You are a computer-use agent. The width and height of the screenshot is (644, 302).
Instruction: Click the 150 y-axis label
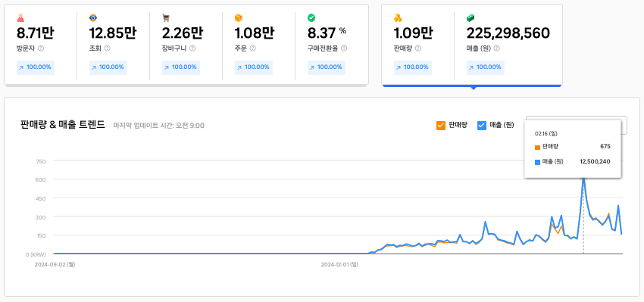(x=41, y=235)
